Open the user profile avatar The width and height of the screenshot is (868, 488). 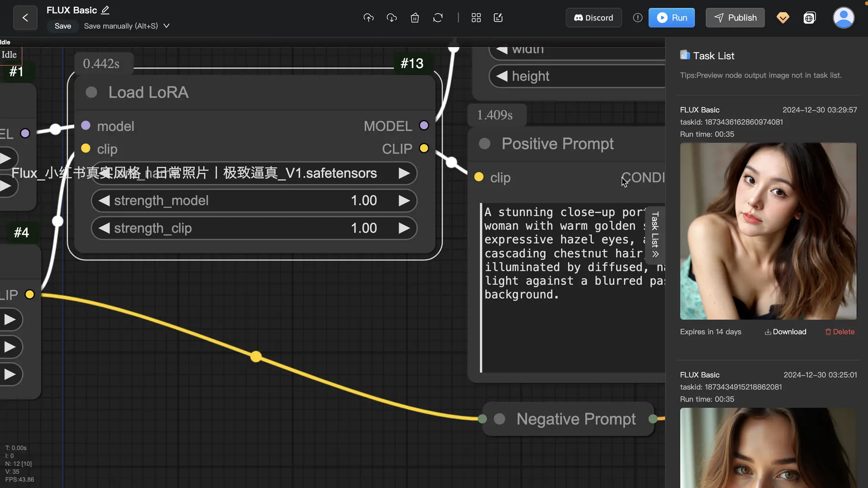[x=844, y=18]
